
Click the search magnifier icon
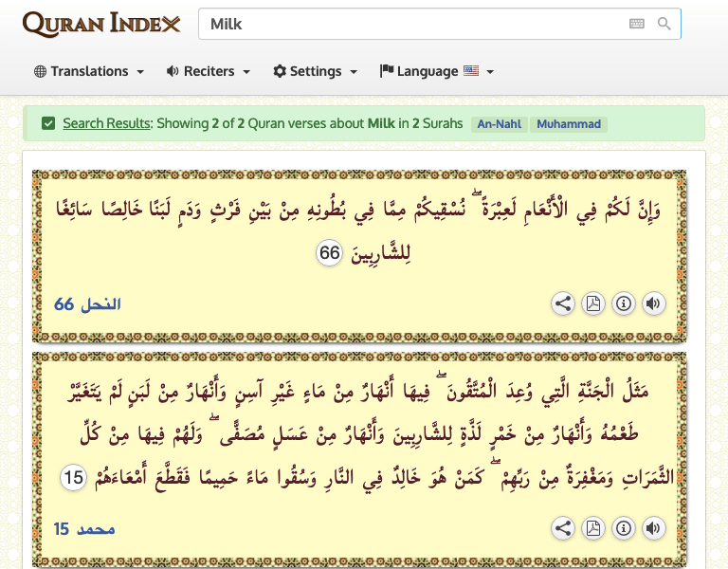click(664, 24)
